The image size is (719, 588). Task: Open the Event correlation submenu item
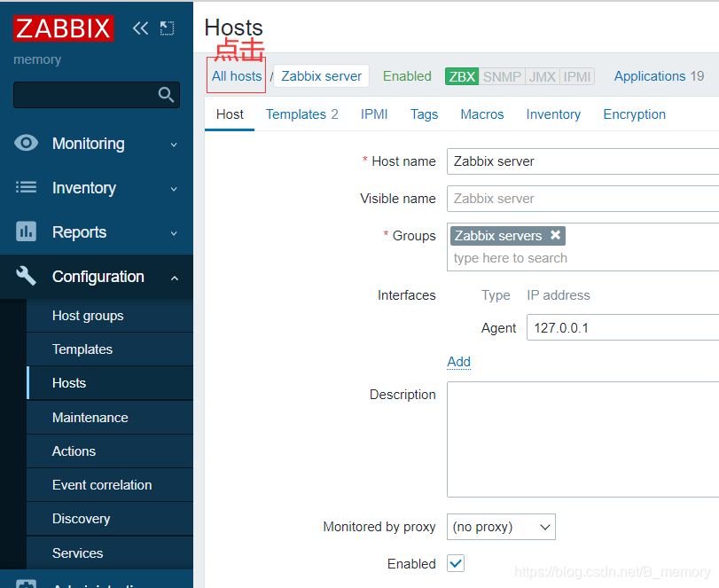pyautogui.click(x=110, y=485)
